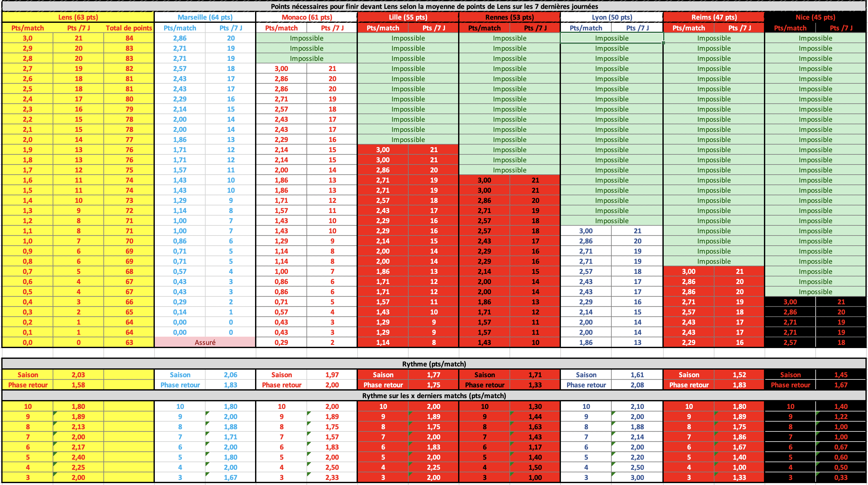Click the Nice last-5-matches value "0,60"
Image resolution: width=868 pixels, height=485 pixels.
click(841, 457)
